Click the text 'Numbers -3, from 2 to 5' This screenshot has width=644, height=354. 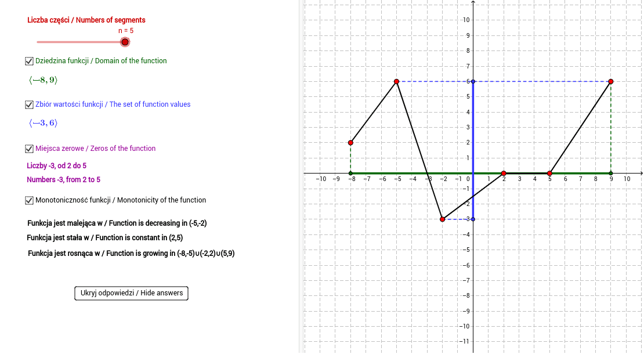(64, 179)
